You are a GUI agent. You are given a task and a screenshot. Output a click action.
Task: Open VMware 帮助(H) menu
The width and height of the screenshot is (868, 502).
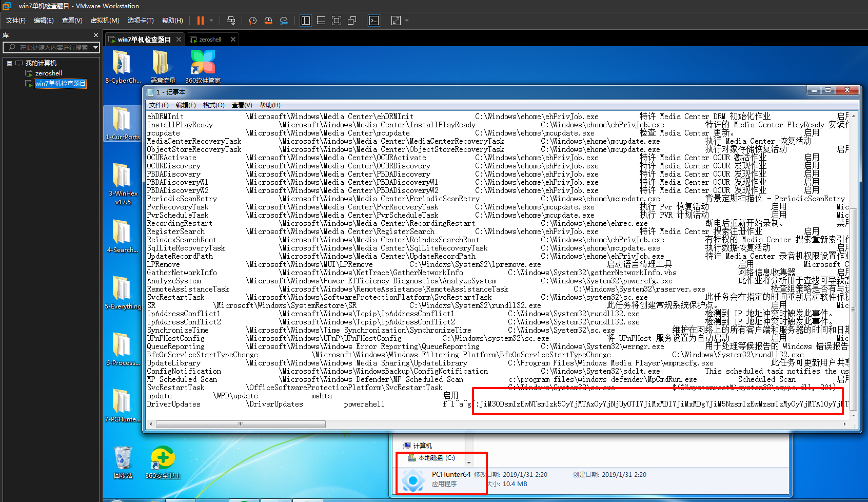tap(172, 21)
